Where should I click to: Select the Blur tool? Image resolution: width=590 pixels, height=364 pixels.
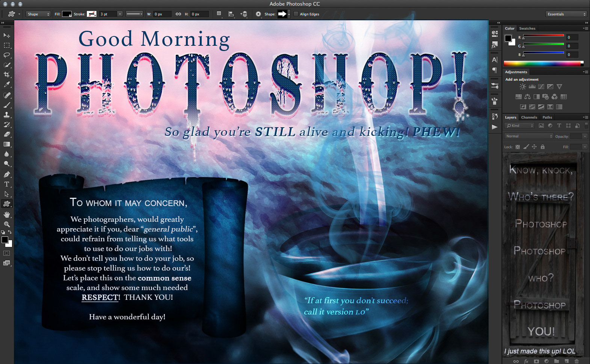pyautogui.click(x=7, y=154)
